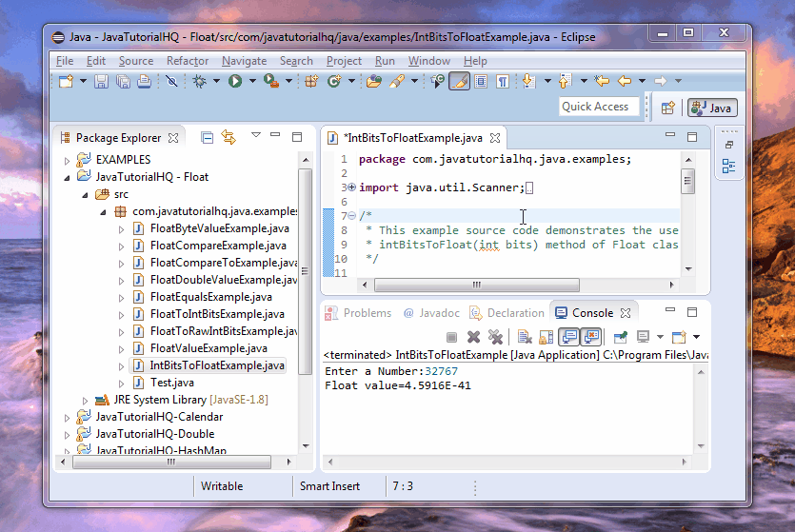Toggle Show Whitespace Characters button

(x=503, y=81)
